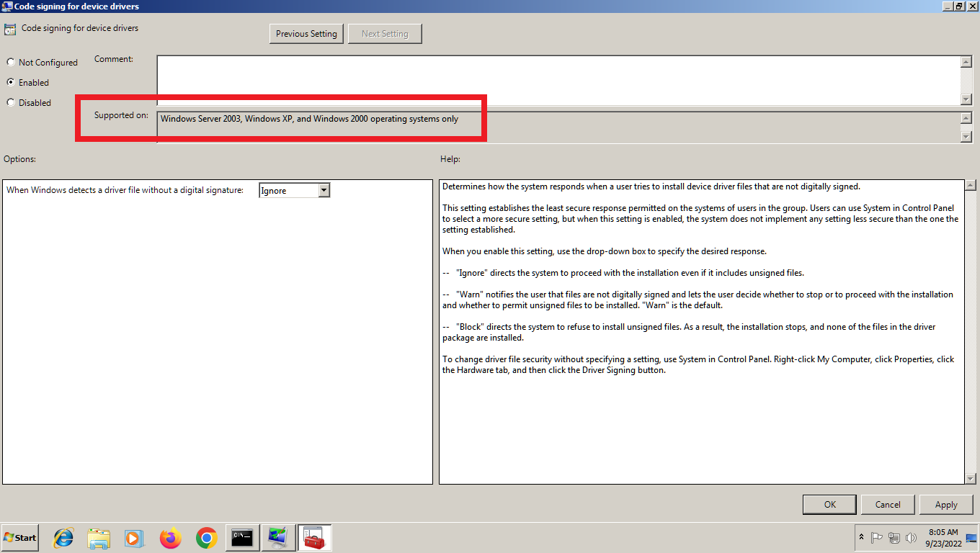Open the Start menu
This screenshot has width=980, height=553.
tap(20, 538)
